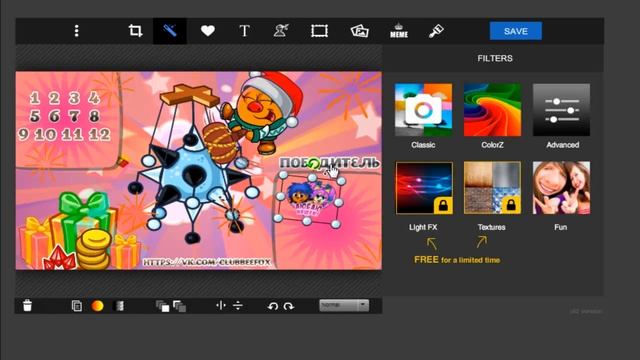Click the Classic label text
Screen dimensions: 640x360
pyautogui.click(x=423, y=145)
